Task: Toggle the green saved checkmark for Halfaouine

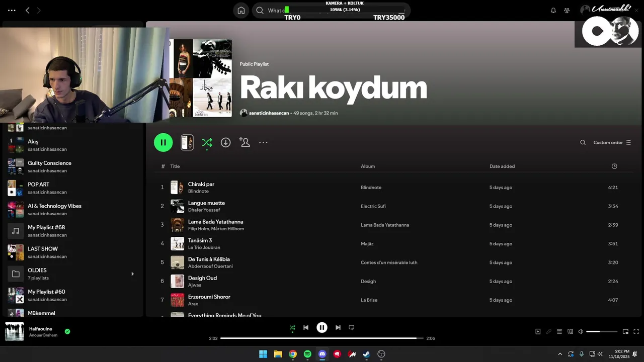Action: [67, 331]
